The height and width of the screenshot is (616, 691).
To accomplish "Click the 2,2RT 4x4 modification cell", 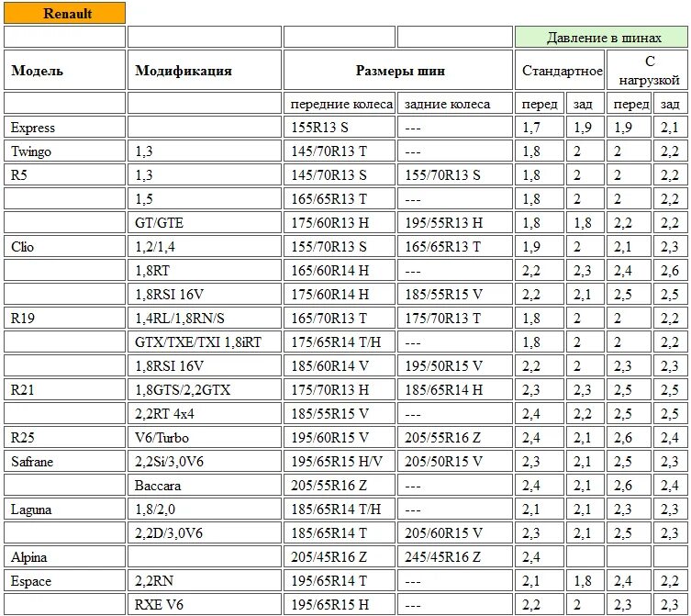I will (x=204, y=413).
